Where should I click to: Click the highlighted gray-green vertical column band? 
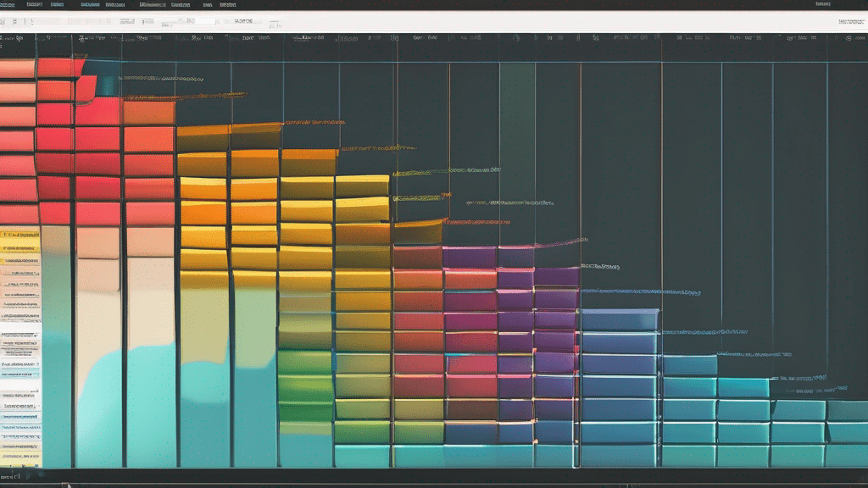pyautogui.click(x=517, y=152)
